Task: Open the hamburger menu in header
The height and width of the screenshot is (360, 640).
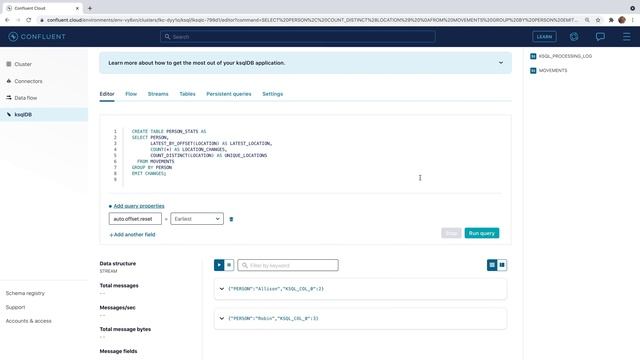Action: tap(627, 37)
